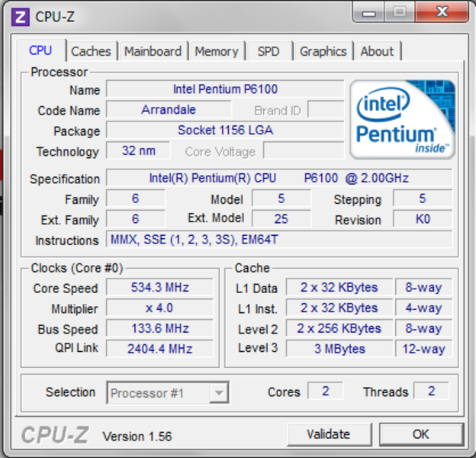The height and width of the screenshot is (458, 476).
Task: Click the Stepping value field
Action: 423,198
